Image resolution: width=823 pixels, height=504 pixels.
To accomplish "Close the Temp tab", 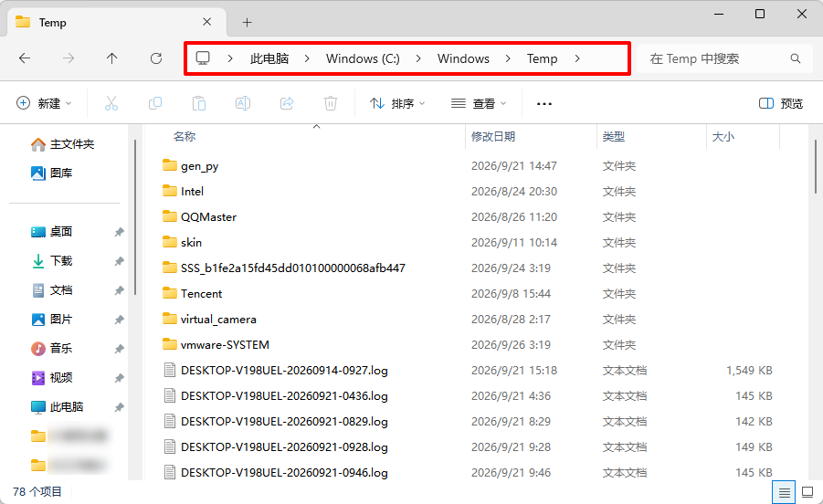I will 206,22.
